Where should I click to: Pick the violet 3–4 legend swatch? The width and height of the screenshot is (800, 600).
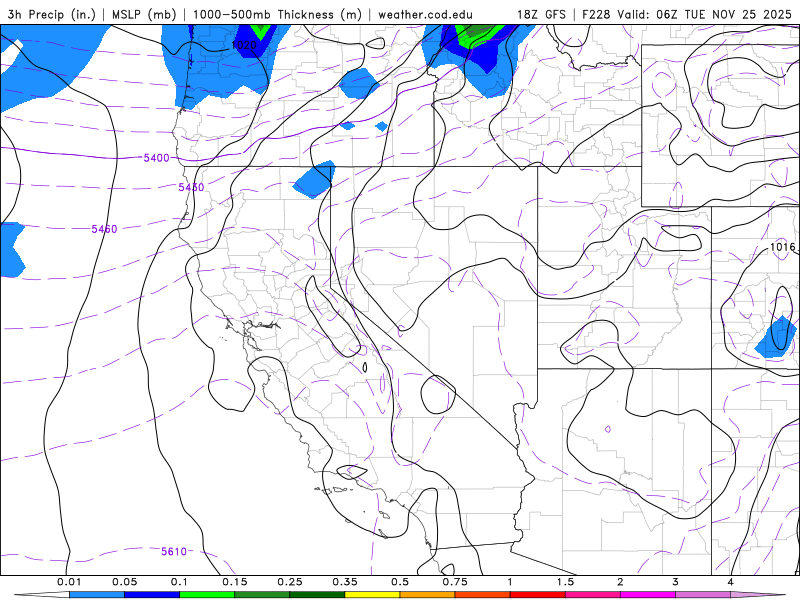click(x=703, y=595)
